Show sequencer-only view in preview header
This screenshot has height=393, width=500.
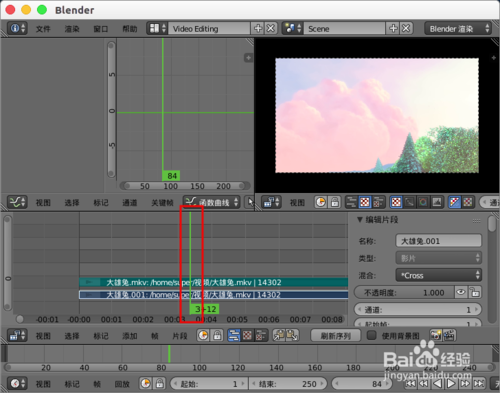351,202
